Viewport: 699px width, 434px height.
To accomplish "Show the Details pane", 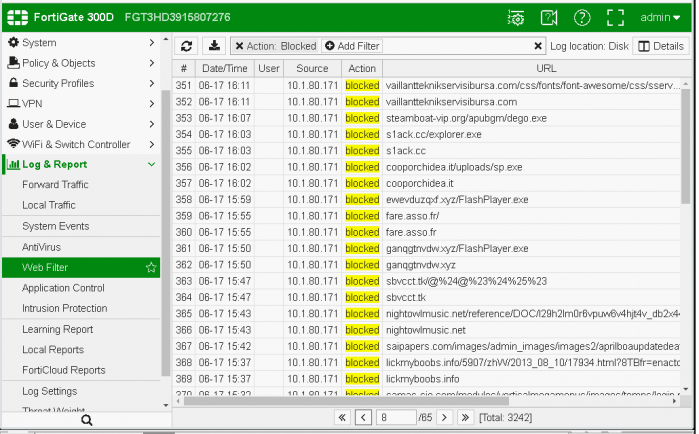I will [x=661, y=46].
